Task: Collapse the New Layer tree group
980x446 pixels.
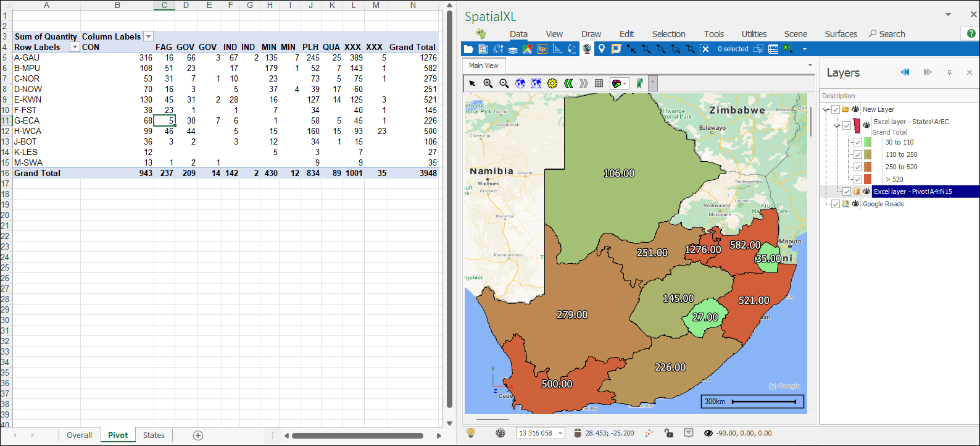Action: tap(826, 110)
